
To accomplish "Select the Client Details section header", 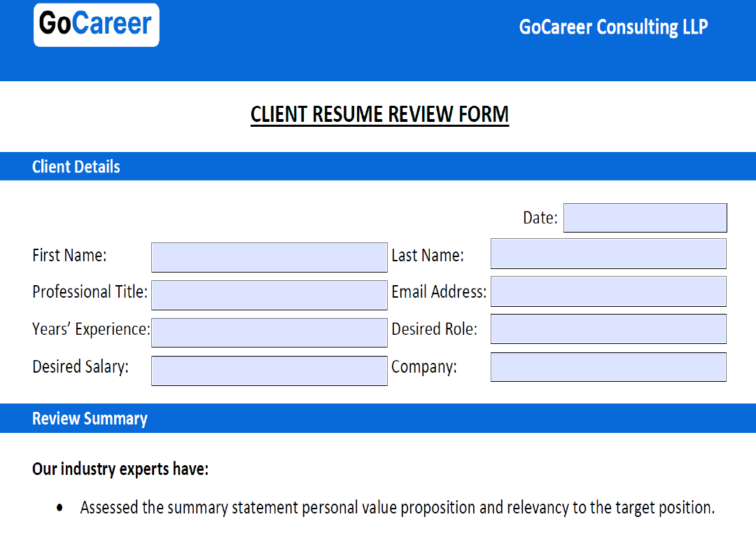I will pos(76,167).
